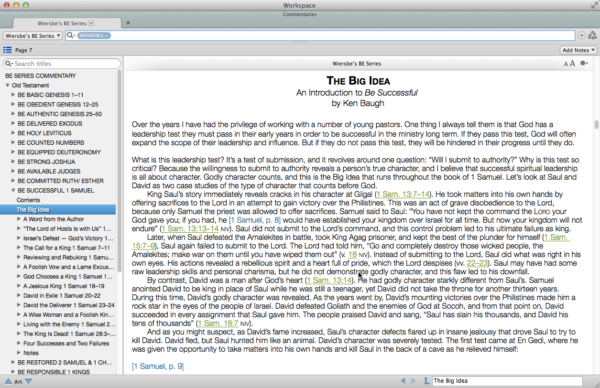Expand BE BASIC GENESIS 1-11
The height and width of the screenshot is (388, 600).
point(13,95)
